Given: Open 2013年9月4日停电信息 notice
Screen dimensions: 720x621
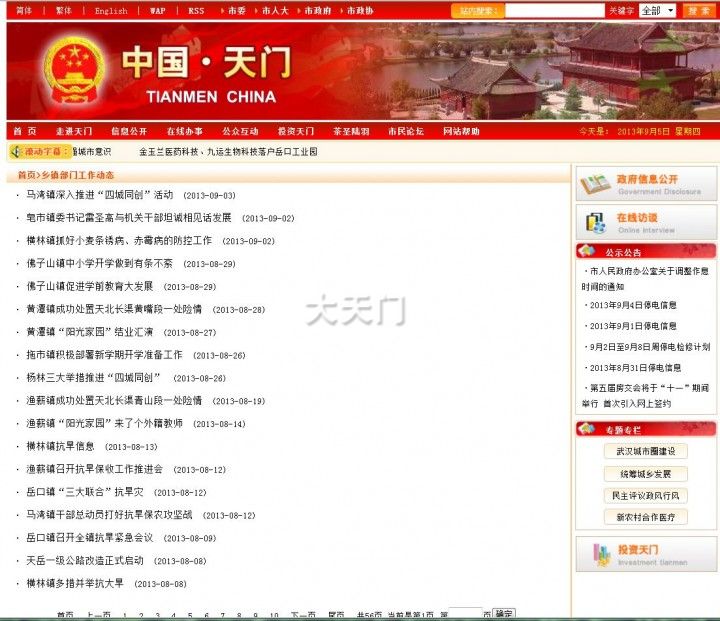Looking at the screenshot, I should [633, 306].
